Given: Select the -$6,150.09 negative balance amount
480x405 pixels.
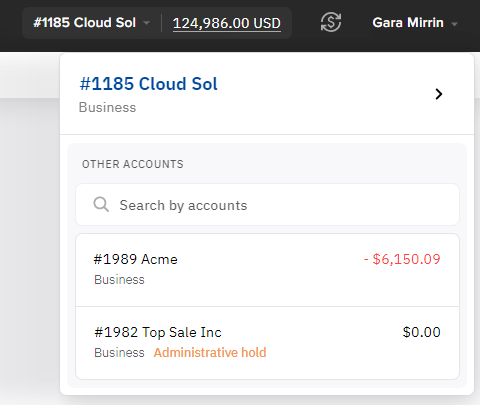Looking at the screenshot, I should coord(402,259).
